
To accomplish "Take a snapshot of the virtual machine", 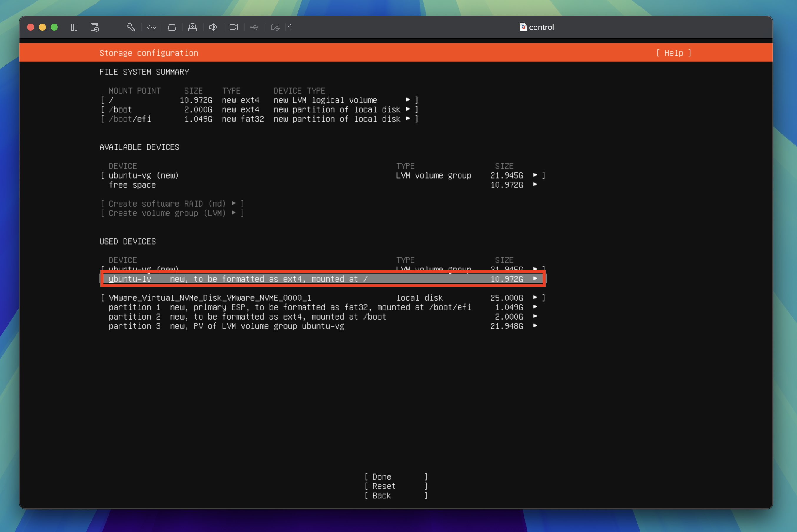I will (94, 27).
